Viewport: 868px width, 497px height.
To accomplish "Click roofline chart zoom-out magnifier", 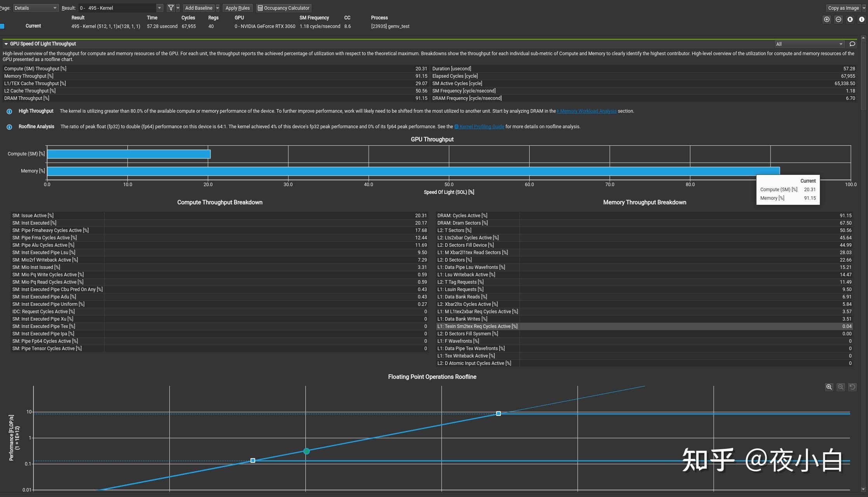I will [x=840, y=387].
